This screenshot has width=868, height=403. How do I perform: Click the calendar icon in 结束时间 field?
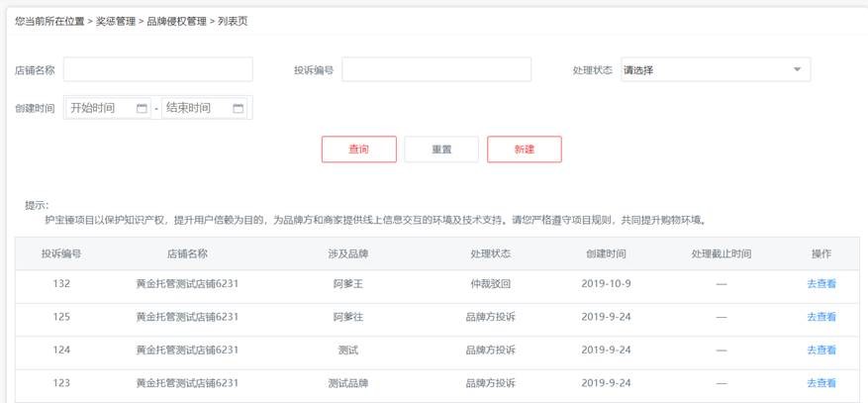pyautogui.click(x=238, y=108)
